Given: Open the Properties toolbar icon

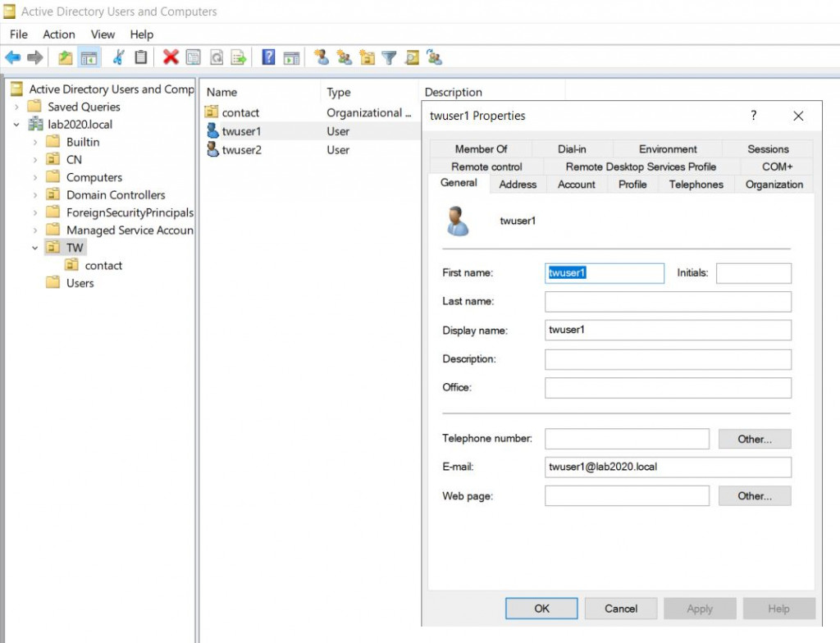Looking at the screenshot, I should (x=194, y=57).
